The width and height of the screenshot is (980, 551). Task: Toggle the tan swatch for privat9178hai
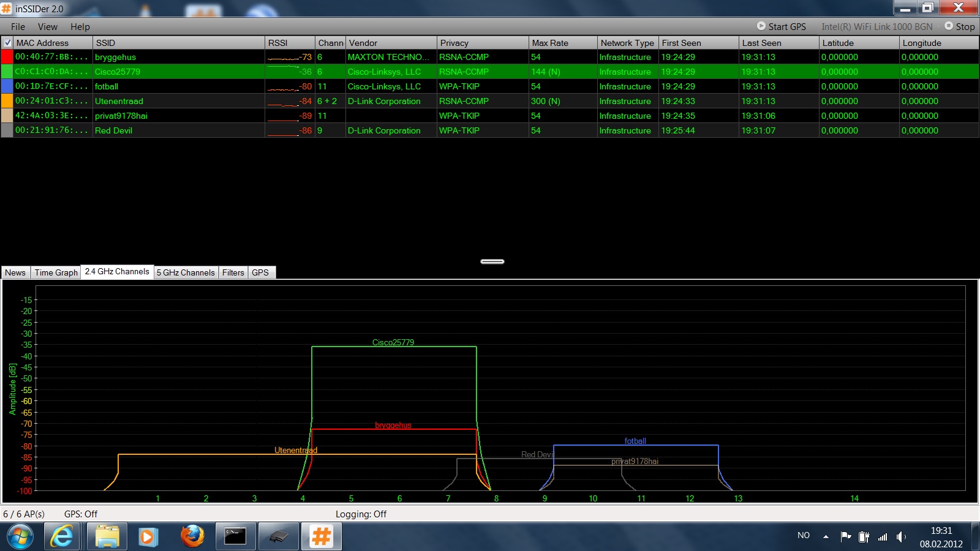tap(7, 116)
